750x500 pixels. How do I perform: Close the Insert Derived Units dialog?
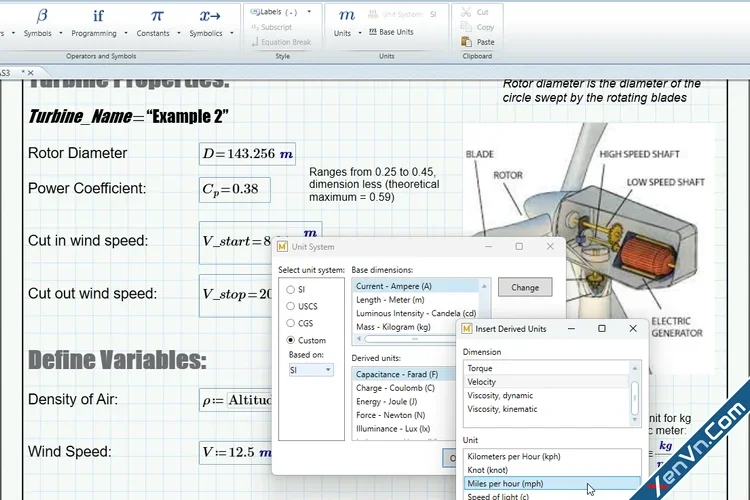pyautogui.click(x=633, y=329)
